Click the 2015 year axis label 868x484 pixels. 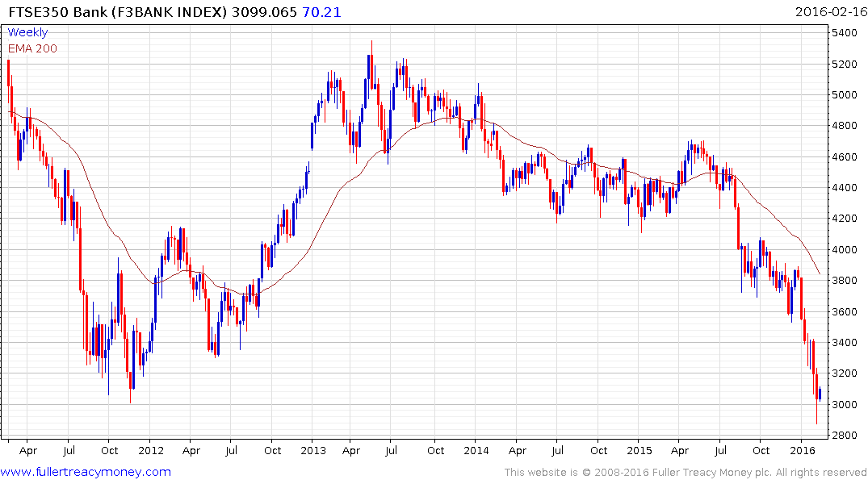(x=639, y=450)
